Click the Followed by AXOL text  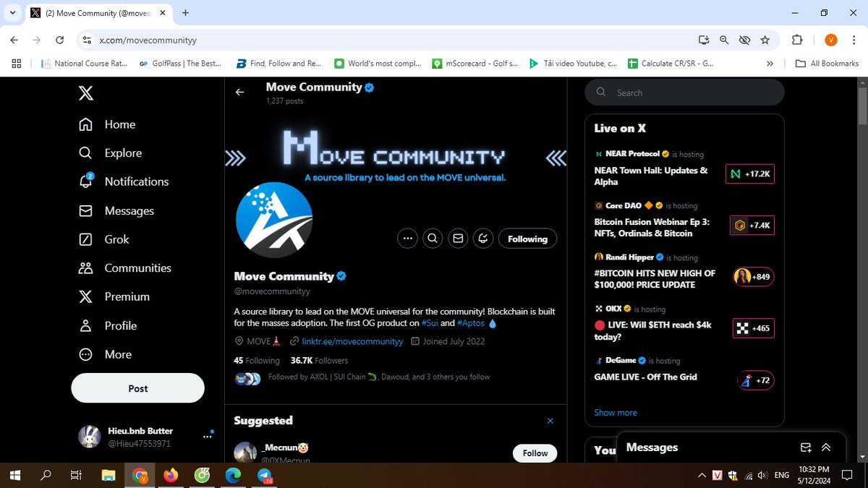378,377
